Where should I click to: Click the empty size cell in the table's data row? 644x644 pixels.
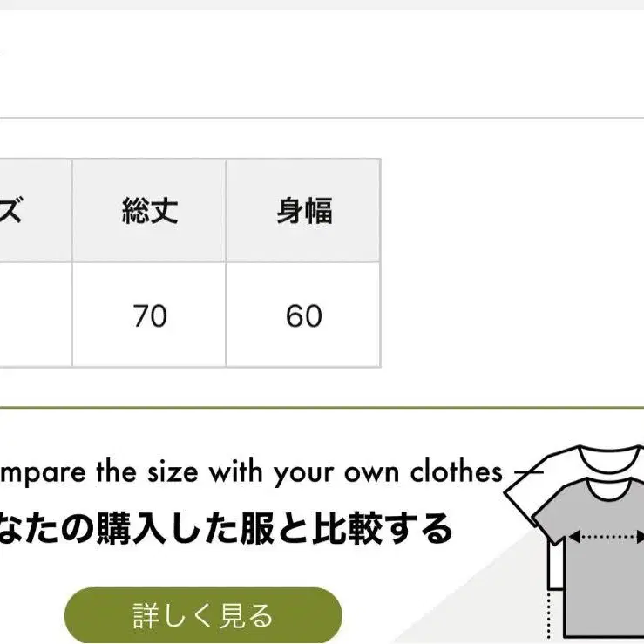click(36, 315)
